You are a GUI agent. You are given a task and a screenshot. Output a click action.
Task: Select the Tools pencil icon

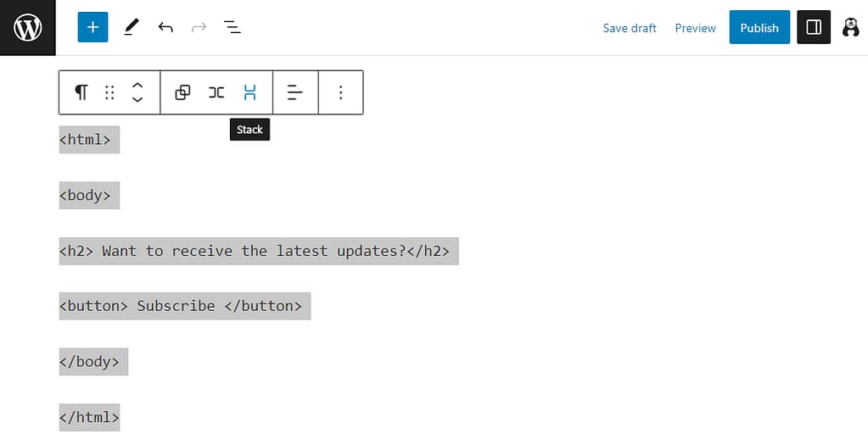[x=132, y=27]
